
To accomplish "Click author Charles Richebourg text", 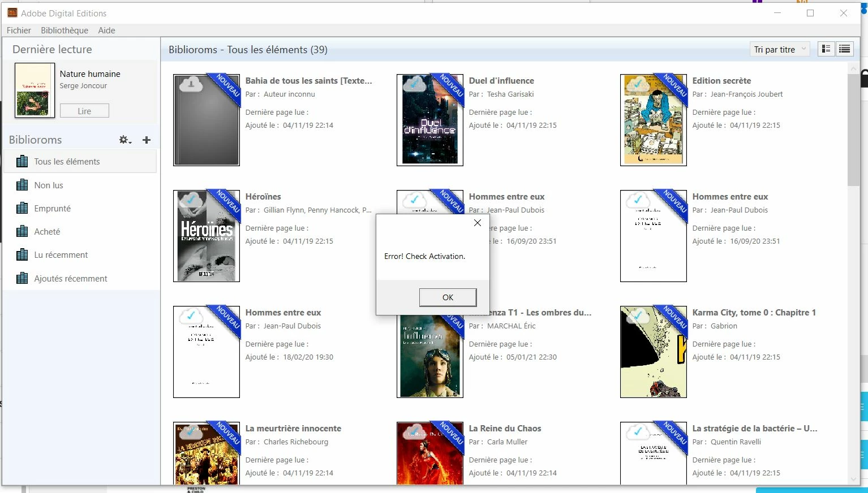I will click(296, 442).
